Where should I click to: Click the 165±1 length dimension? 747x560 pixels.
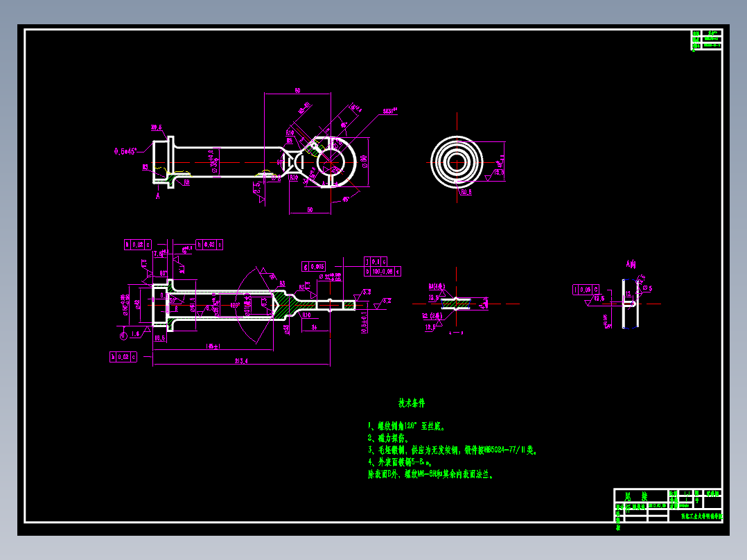(213, 347)
